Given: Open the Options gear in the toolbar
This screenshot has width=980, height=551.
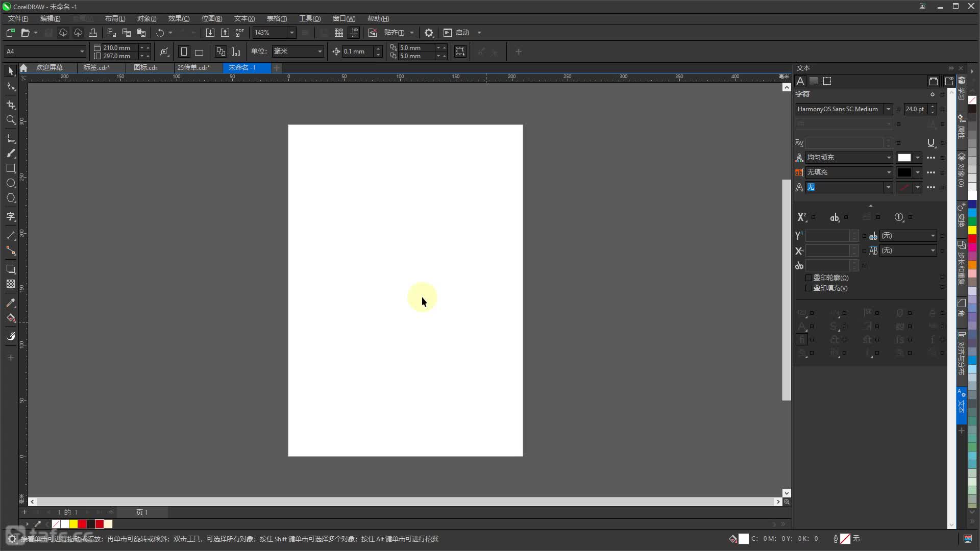Looking at the screenshot, I should pyautogui.click(x=429, y=33).
